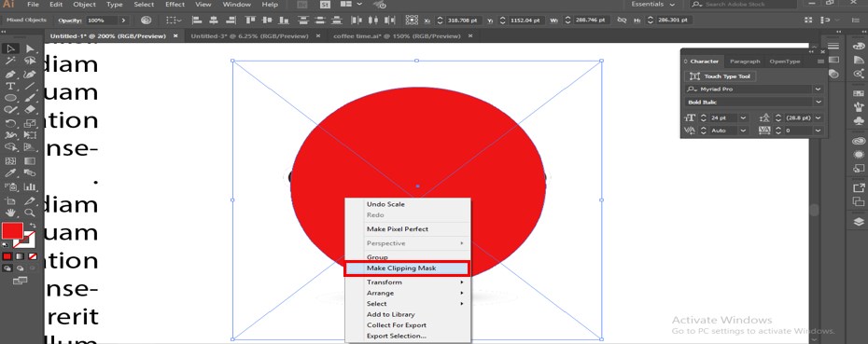Viewport: 868px width, 344px height.
Task: Swap fill and stroke arrow
Action: tap(32, 226)
